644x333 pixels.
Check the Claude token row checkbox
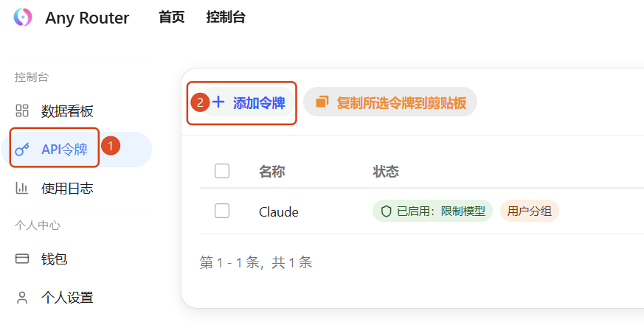tap(222, 211)
